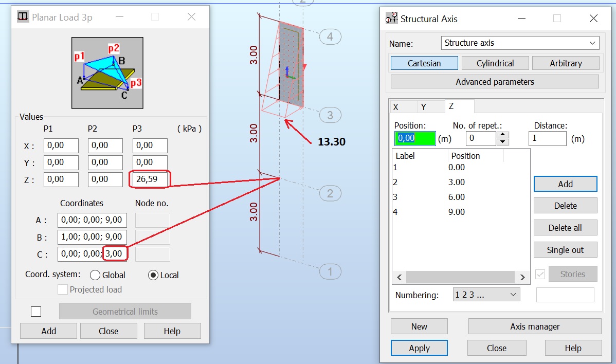Open Advanced parameters
Image resolution: width=616 pixels, height=364 pixels.
(x=495, y=81)
